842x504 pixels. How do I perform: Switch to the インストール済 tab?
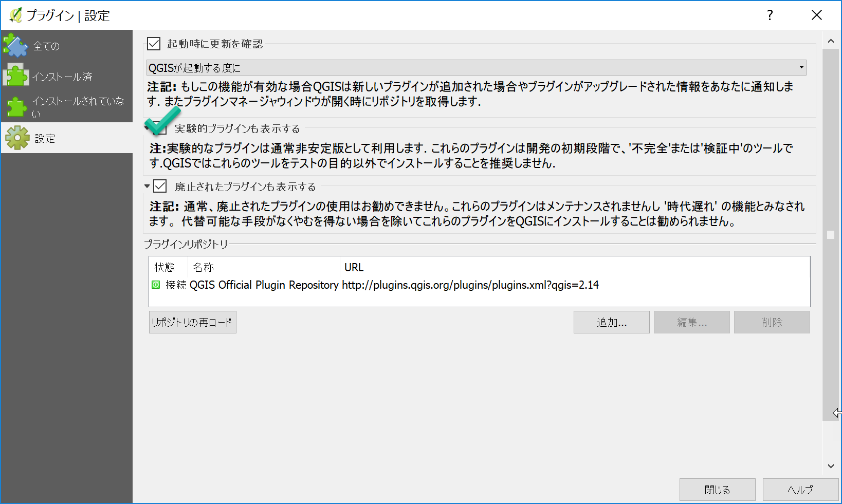click(67, 76)
